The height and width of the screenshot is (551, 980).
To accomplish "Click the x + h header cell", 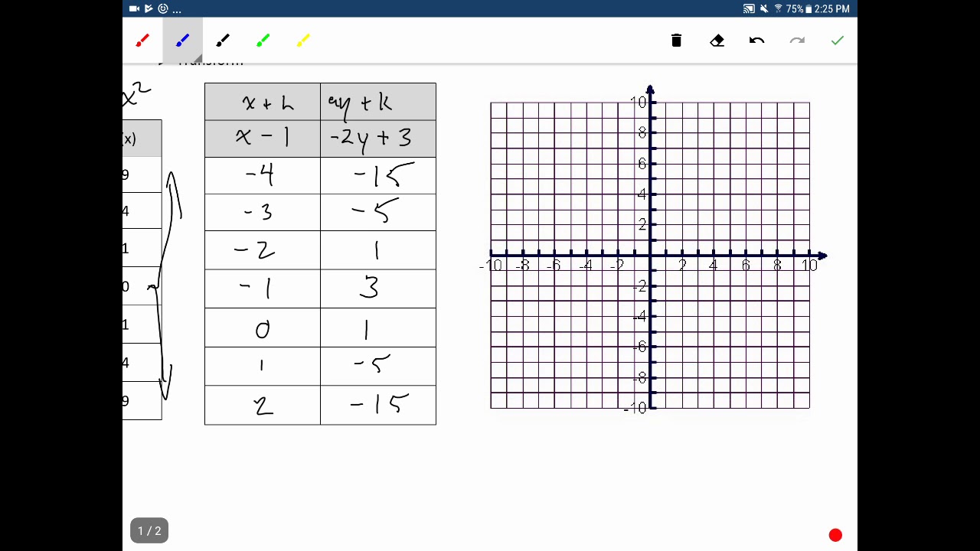I will [x=263, y=102].
